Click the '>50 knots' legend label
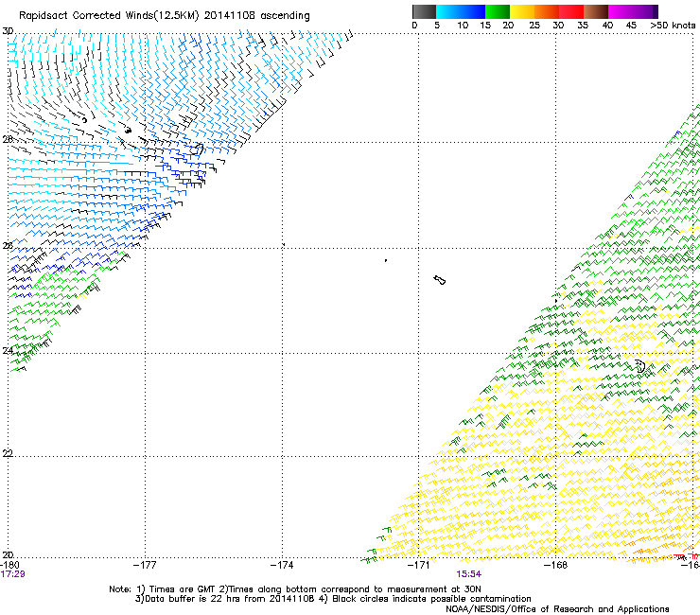The width and height of the screenshot is (700, 615). 673,25
